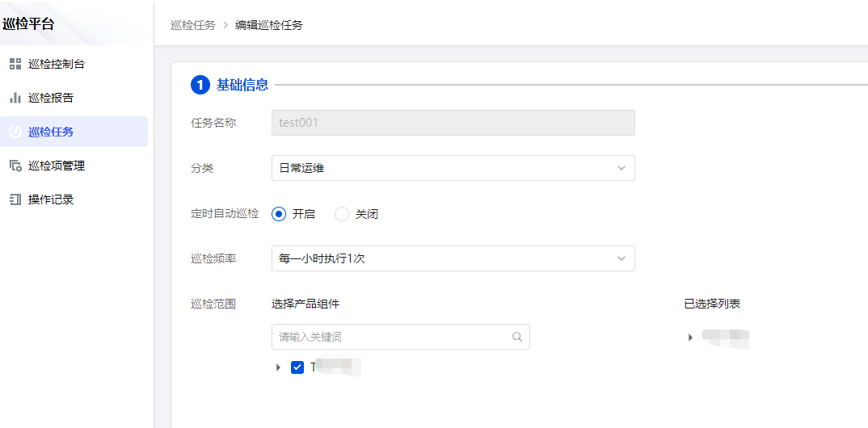Viewport: 868px width, 428px height.
Task: Click the step 1 基础信息 number badge
Action: [x=200, y=85]
